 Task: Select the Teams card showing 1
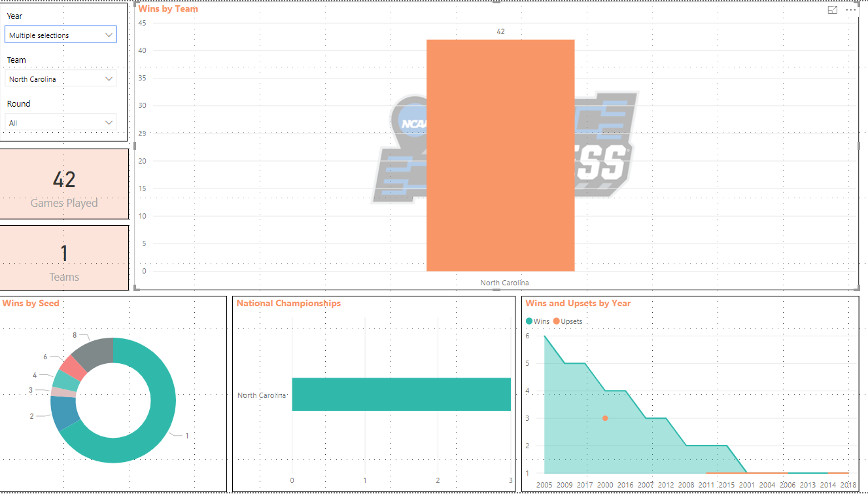pyautogui.click(x=64, y=258)
